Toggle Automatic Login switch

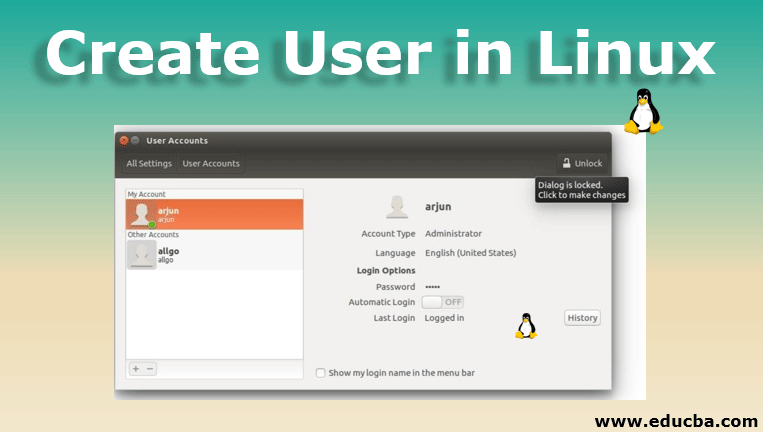pyautogui.click(x=442, y=302)
